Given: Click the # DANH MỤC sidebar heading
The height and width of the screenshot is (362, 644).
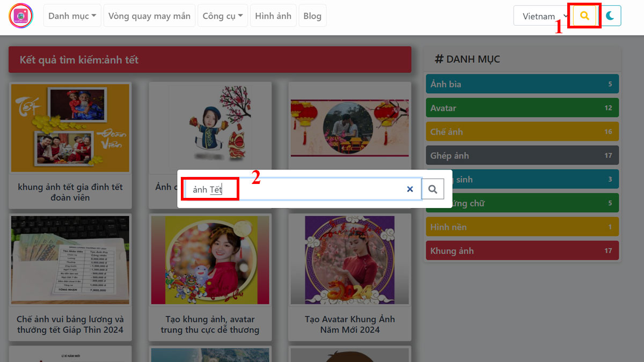Looking at the screenshot, I should pyautogui.click(x=467, y=59).
